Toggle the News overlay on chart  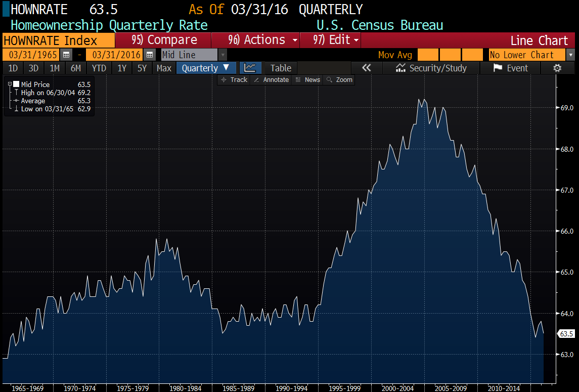pos(307,80)
